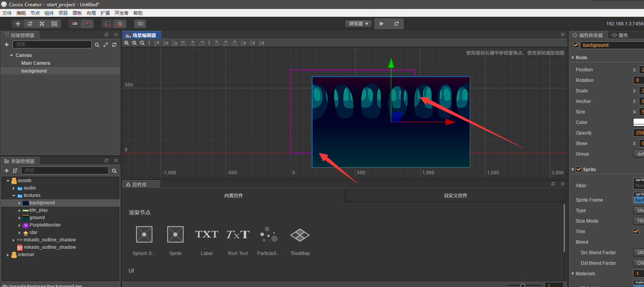
Task: Toggle pivot/center gizmo position mode
Action: [75, 24]
